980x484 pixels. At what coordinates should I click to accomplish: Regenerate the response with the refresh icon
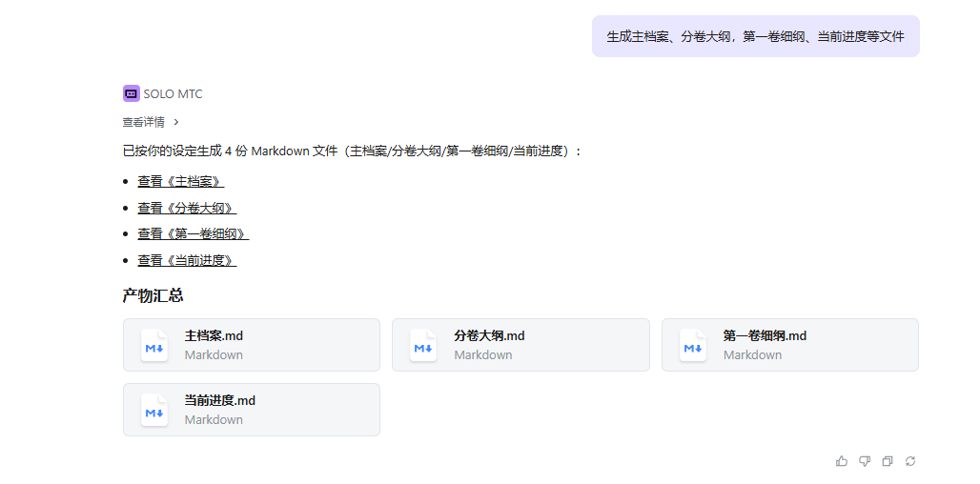(x=910, y=461)
